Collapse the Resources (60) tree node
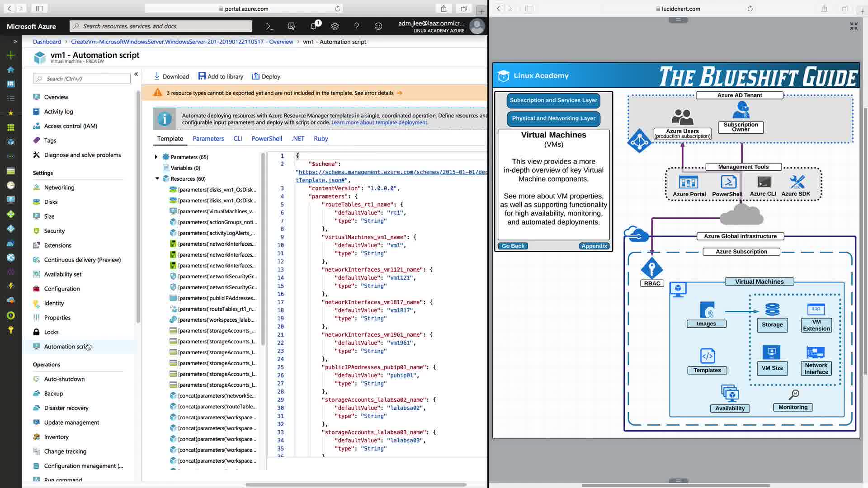Image resolution: width=868 pixels, height=488 pixels. pyautogui.click(x=157, y=178)
